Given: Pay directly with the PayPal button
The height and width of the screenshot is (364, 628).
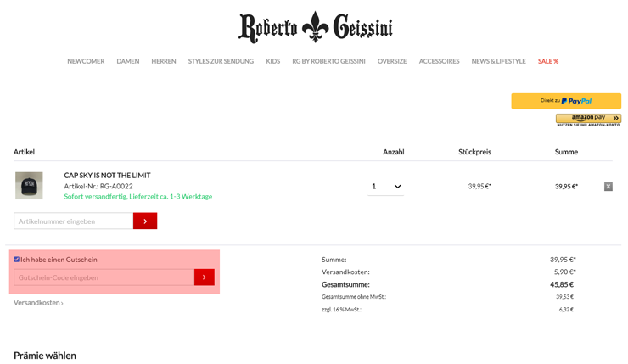Looking at the screenshot, I should (x=566, y=101).
